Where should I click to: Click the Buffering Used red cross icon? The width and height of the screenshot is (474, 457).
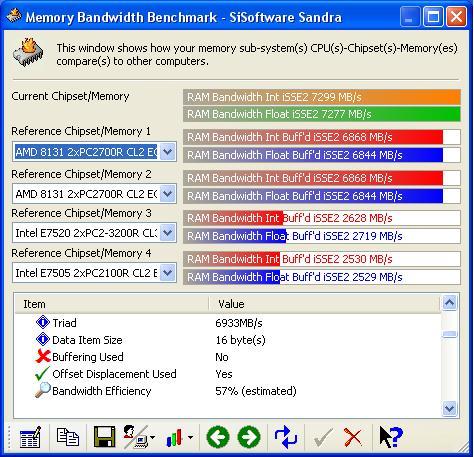[43, 356]
